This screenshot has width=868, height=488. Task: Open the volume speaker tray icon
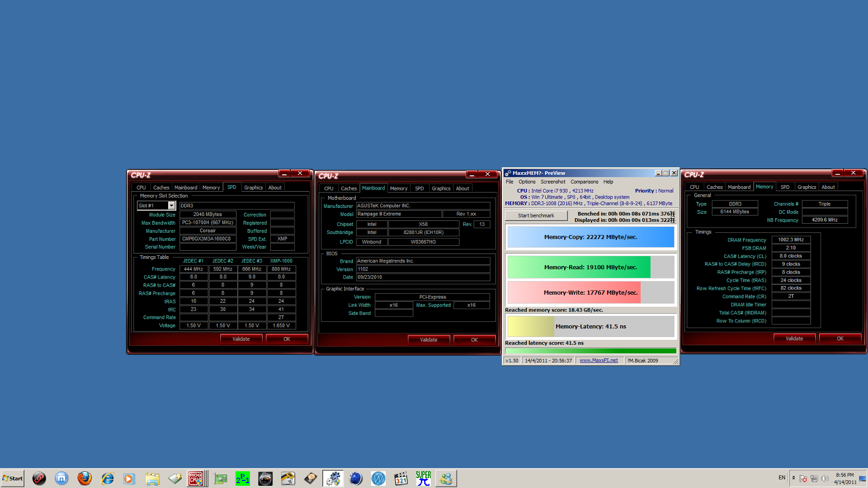(825, 478)
